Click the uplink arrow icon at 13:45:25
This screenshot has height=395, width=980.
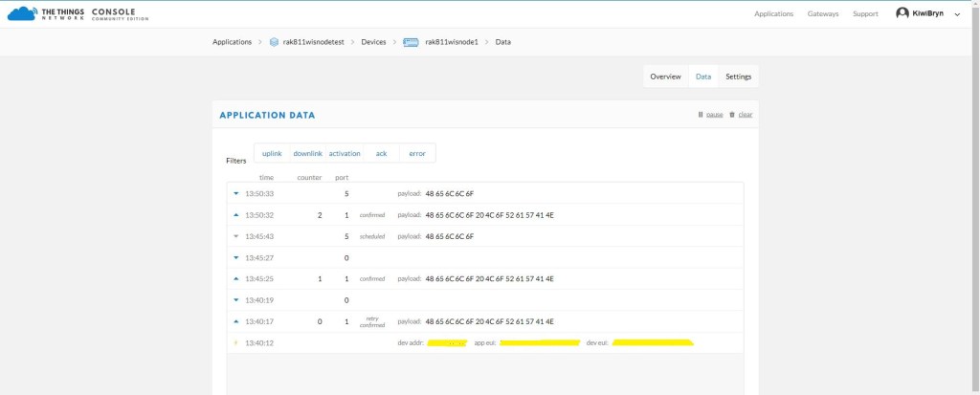(x=236, y=279)
